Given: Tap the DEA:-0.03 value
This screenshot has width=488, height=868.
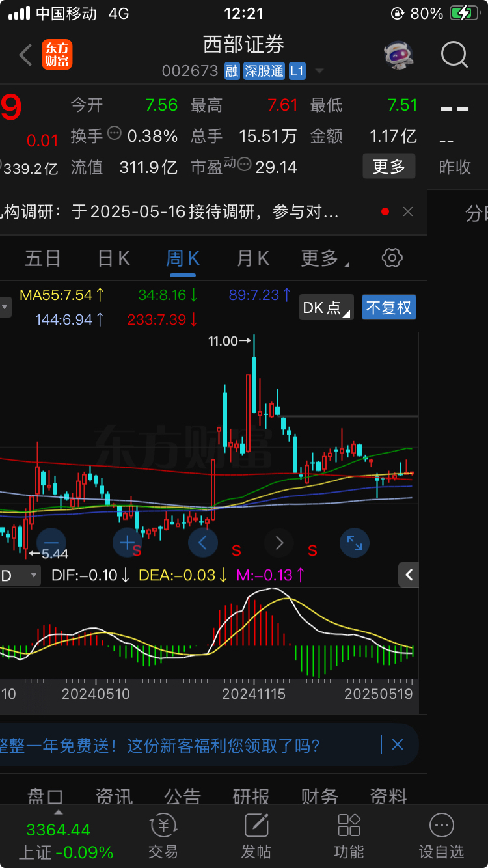Looking at the screenshot, I should [x=183, y=575].
